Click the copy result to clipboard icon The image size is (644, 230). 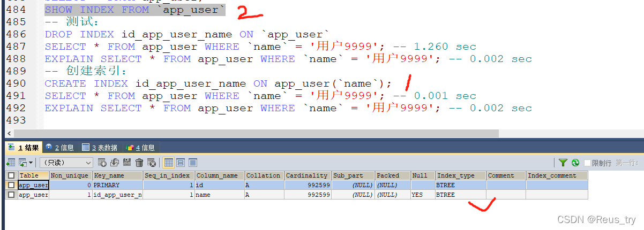pos(23,163)
